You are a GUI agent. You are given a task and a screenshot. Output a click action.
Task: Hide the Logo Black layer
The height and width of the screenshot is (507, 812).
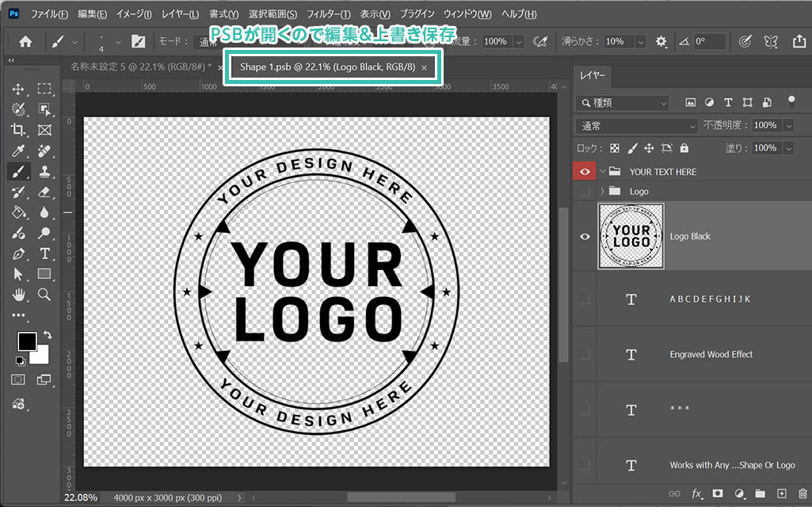pos(585,236)
